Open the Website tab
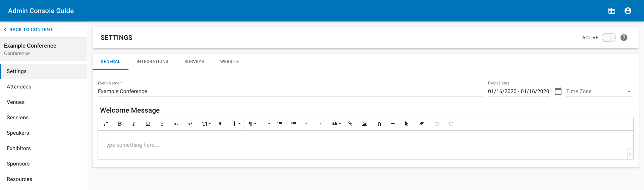Image resolution: width=644 pixels, height=190 pixels. pos(229,62)
